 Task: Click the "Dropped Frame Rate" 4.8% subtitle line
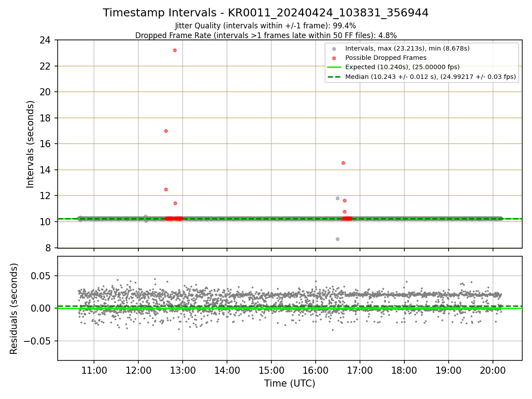(266, 35)
